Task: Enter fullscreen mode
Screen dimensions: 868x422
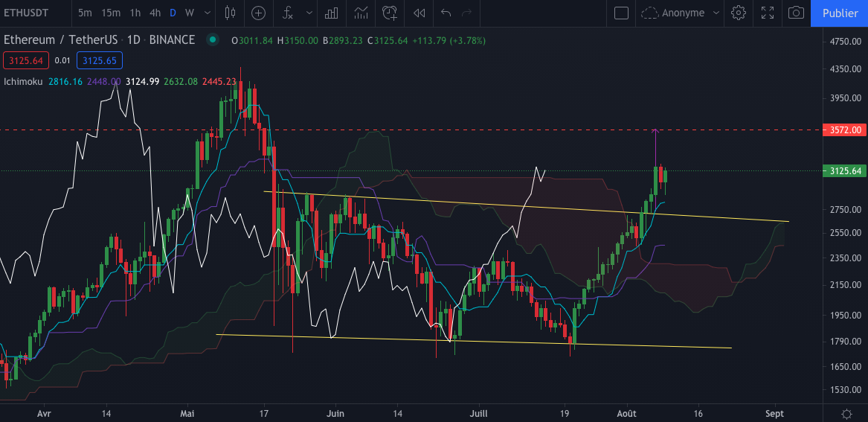Action: [768, 13]
